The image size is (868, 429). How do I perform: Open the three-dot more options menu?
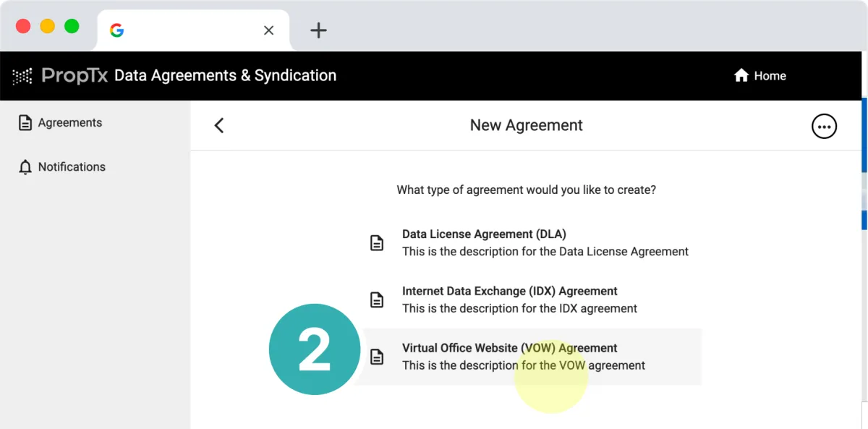[x=824, y=126]
